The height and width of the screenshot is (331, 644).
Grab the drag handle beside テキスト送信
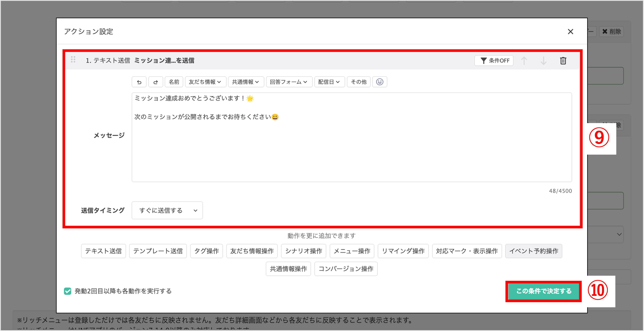pyautogui.click(x=73, y=60)
